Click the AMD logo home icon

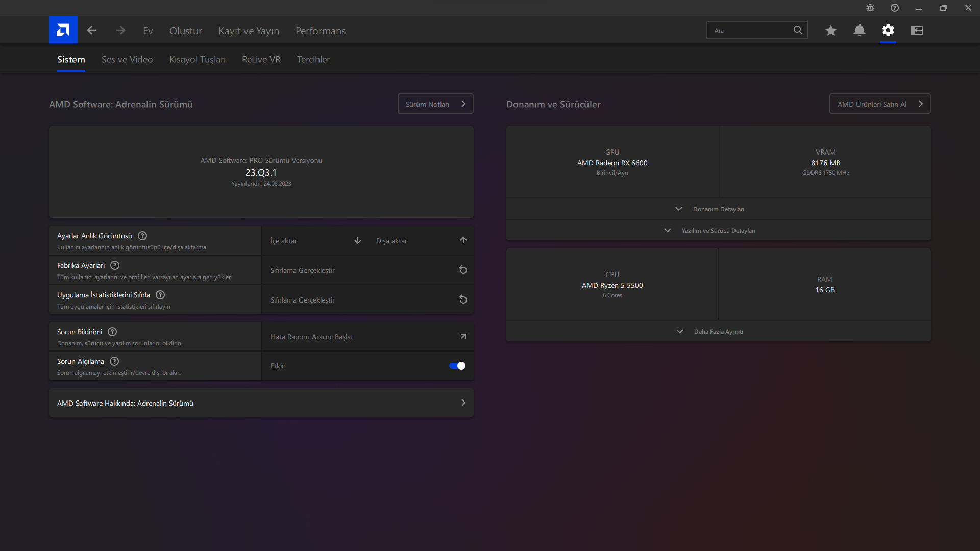pyautogui.click(x=63, y=30)
